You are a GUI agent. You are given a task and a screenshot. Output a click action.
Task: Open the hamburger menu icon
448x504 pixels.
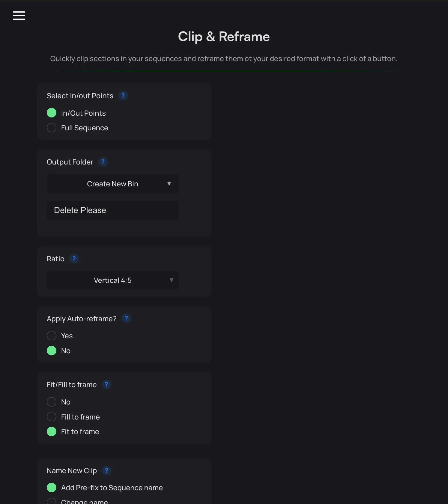pyautogui.click(x=19, y=16)
